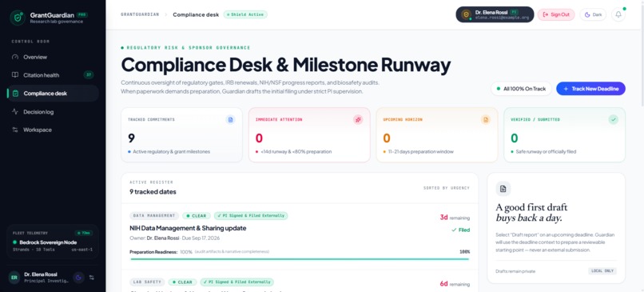
Task: Click the ER avatar in sidebar footer
Action: tap(14, 278)
